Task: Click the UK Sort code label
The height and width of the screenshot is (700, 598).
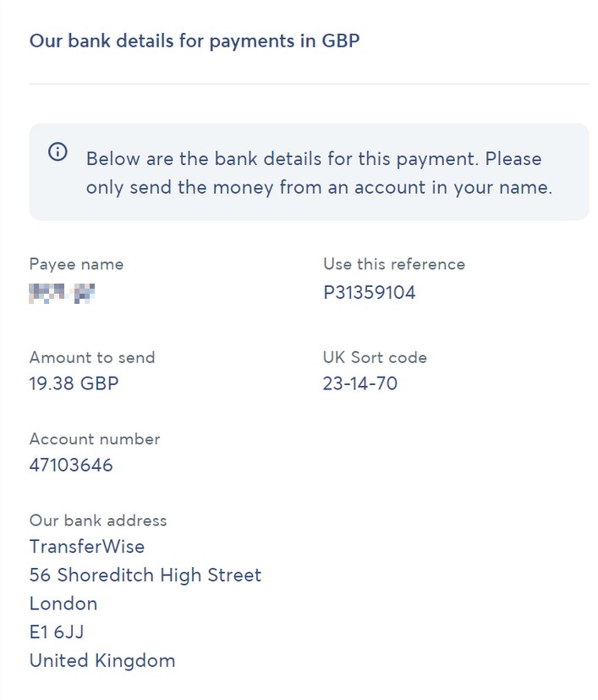Action: [375, 357]
